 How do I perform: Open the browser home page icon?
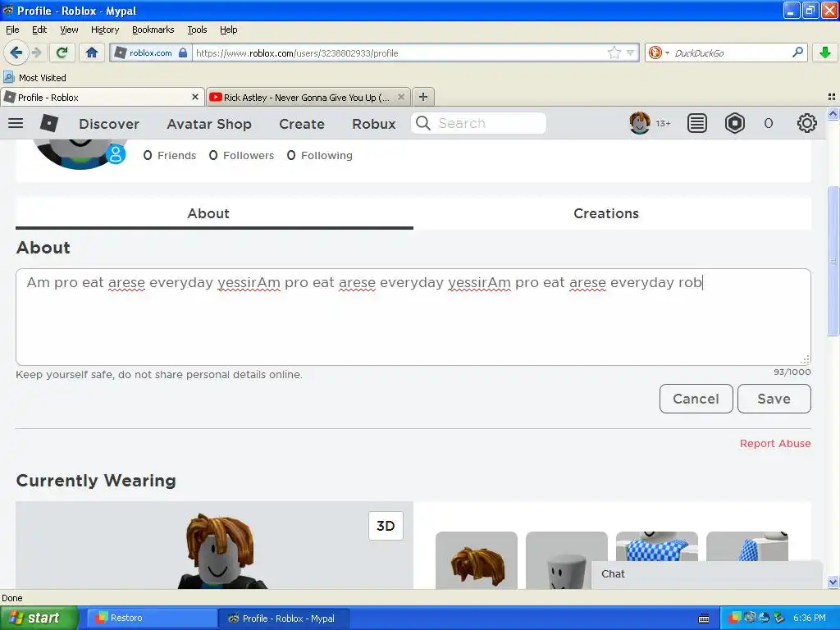(x=92, y=52)
